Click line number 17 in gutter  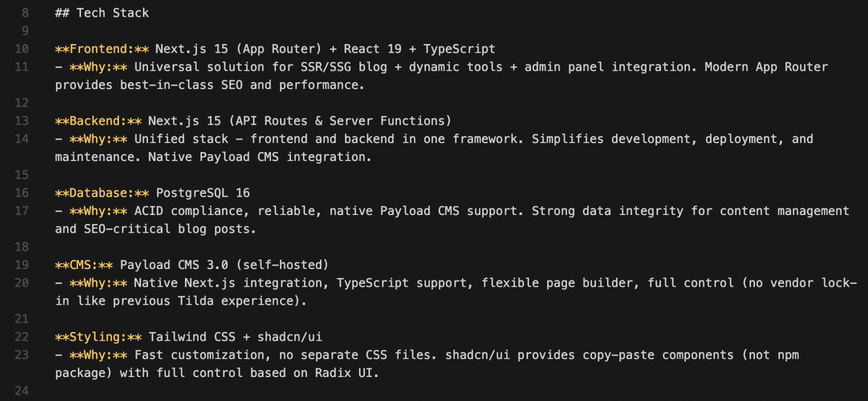[x=21, y=211]
